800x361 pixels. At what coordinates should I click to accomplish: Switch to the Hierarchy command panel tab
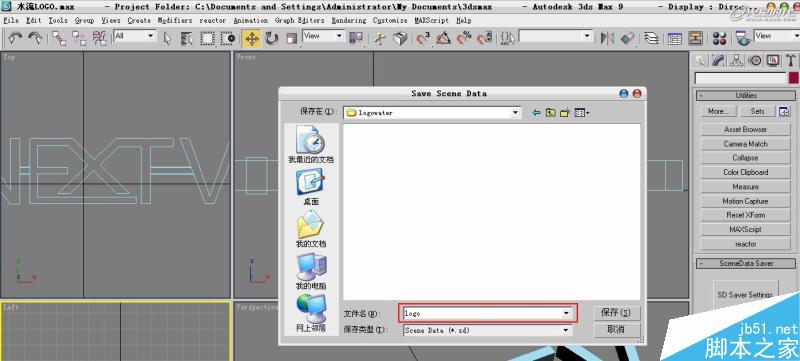pos(736,61)
